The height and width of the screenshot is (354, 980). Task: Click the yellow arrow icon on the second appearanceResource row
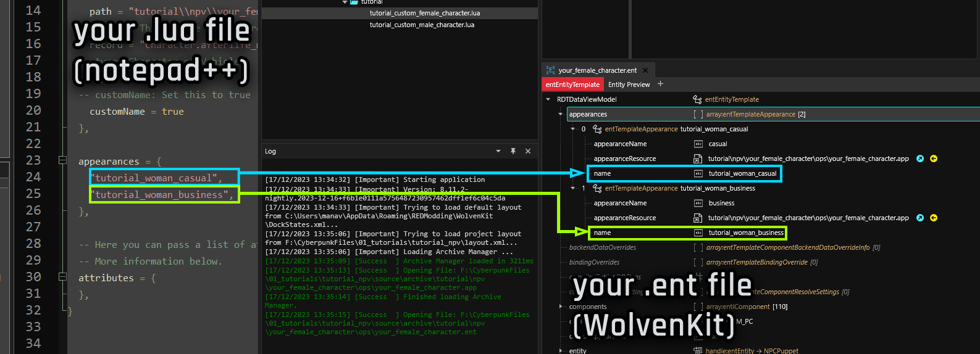pos(934,218)
